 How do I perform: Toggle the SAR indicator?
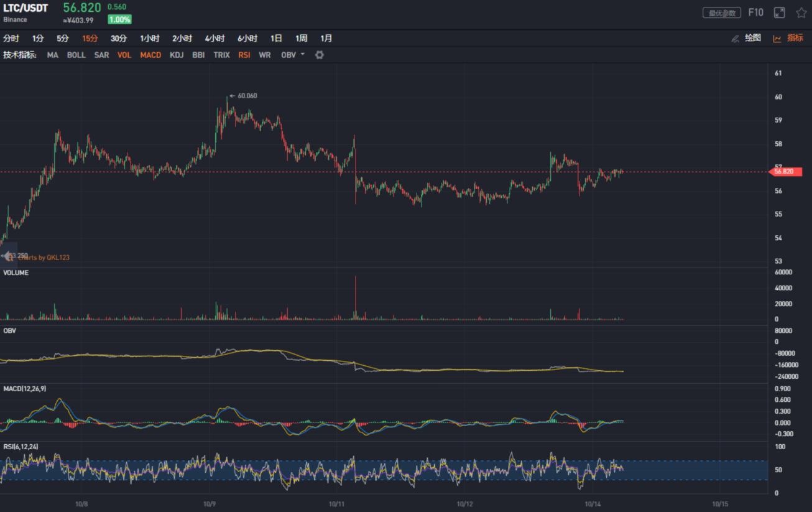pyautogui.click(x=101, y=55)
